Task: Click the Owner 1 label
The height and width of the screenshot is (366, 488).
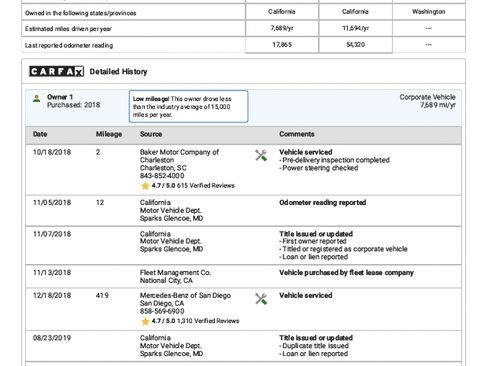Action: (60, 97)
